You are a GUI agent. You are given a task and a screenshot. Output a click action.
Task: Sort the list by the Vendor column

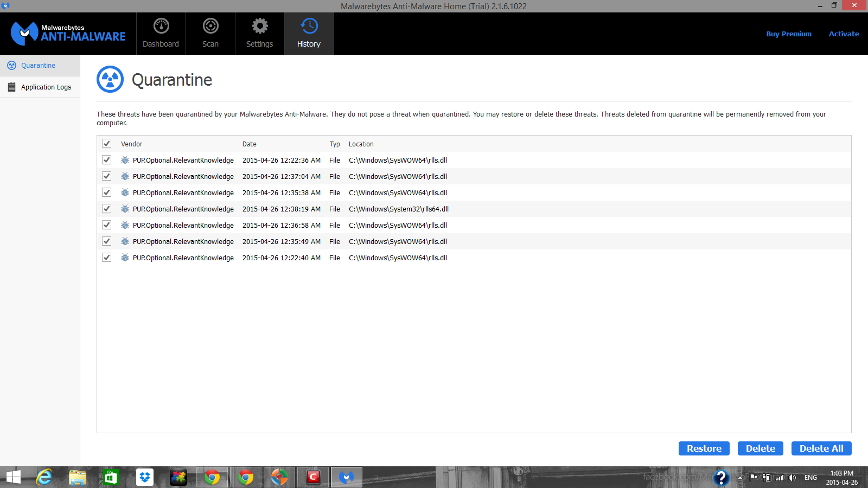(x=132, y=144)
